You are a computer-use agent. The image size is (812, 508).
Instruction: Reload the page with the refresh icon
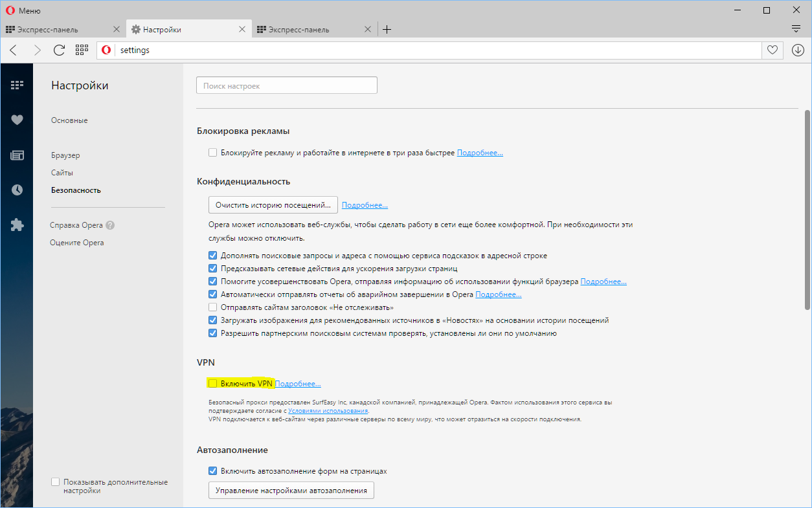pos(59,50)
